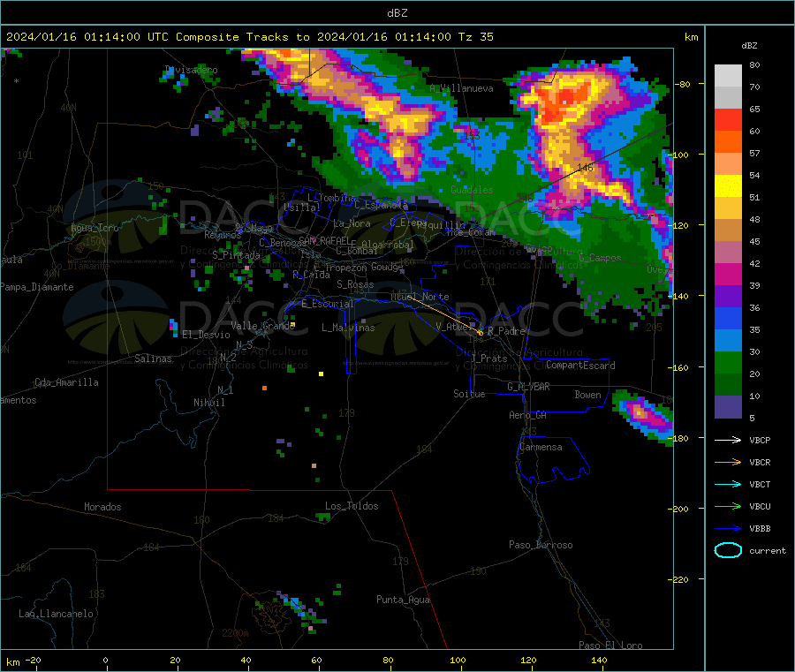Viewport: 795px width, 672px height.
Task: Click the dBZ title at window top
Action: point(397,12)
